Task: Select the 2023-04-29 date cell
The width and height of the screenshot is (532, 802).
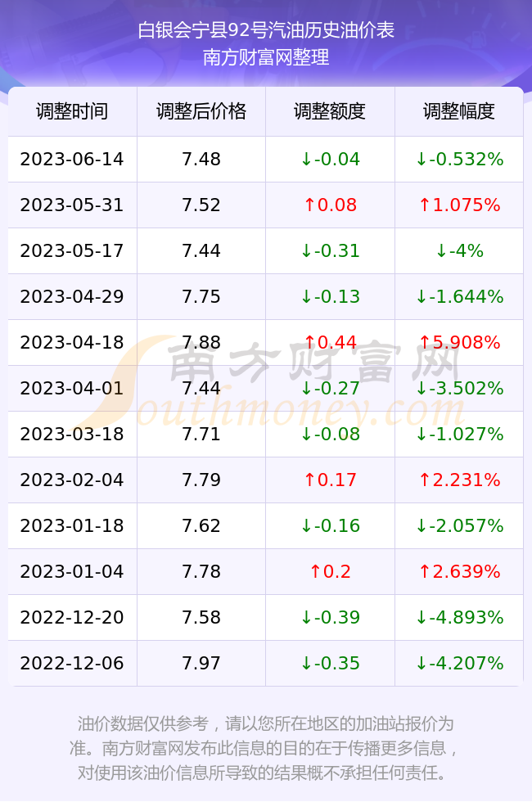Action: pos(72,296)
